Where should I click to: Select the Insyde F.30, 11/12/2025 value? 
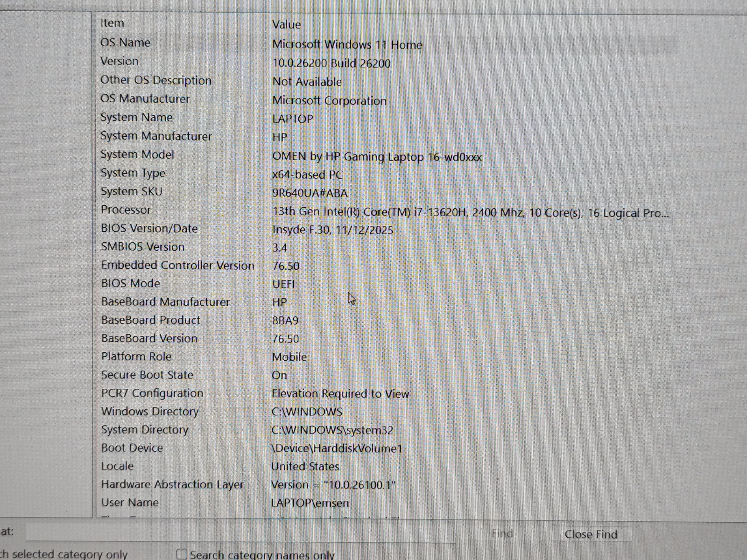point(333,230)
